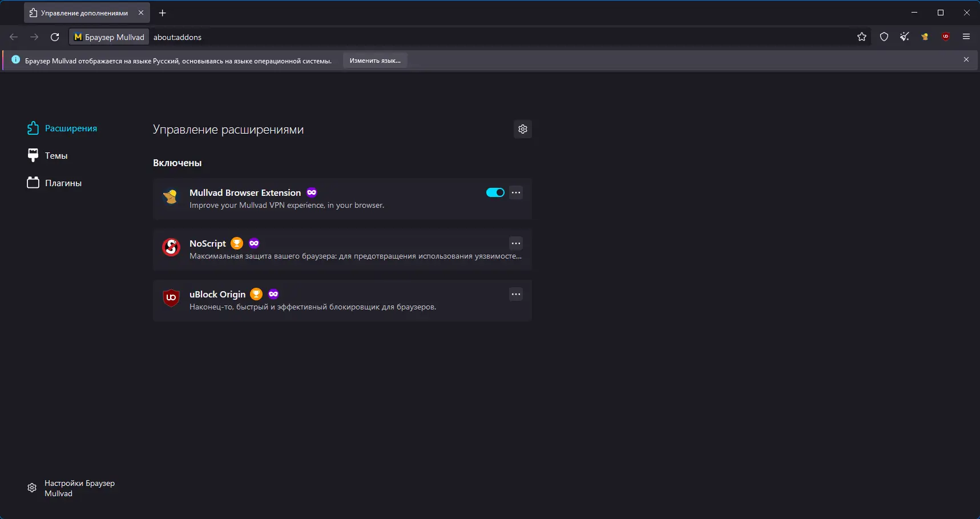Disable the Mullvad Browser Extension toggle
Image resolution: width=980 pixels, height=519 pixels.
(495, 192)
